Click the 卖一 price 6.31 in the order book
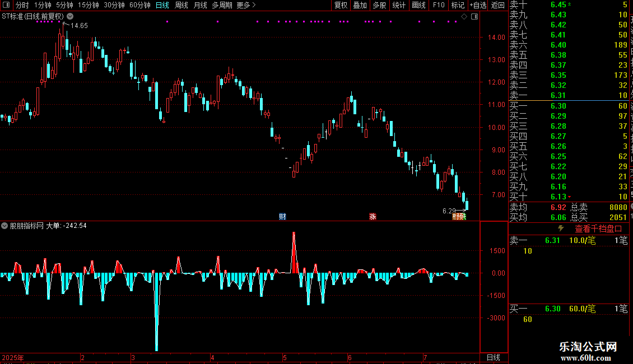633x364 pixels. click(x=558, y=95)
